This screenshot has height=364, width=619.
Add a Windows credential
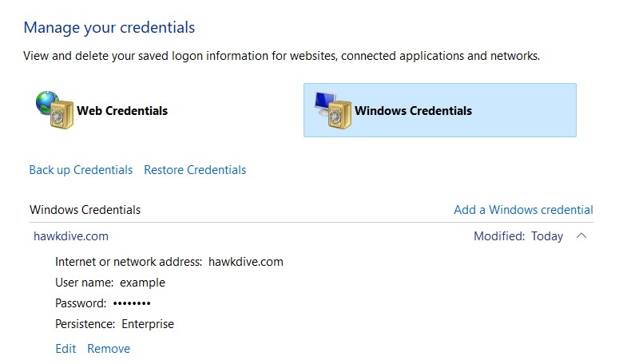[523, 210]
